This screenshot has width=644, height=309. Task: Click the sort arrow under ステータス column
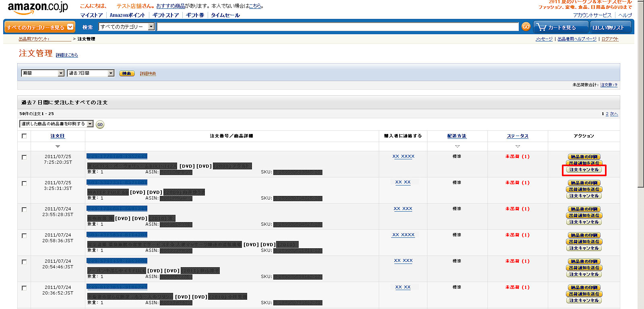[518, 146]
